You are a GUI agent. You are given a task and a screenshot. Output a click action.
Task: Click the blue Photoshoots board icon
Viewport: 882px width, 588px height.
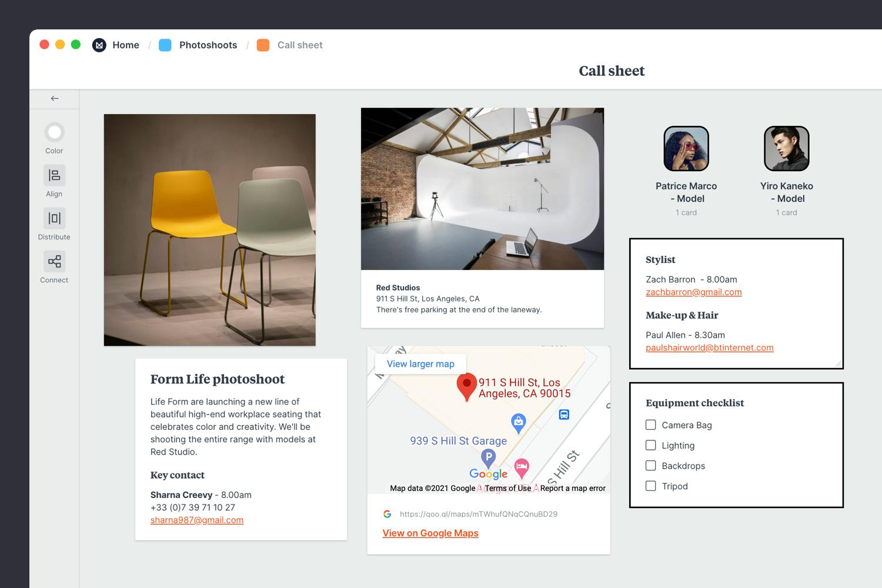[165, 45]
